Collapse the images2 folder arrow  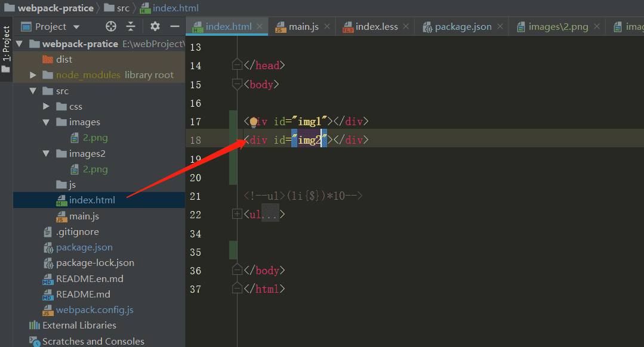tap(46, 154)
